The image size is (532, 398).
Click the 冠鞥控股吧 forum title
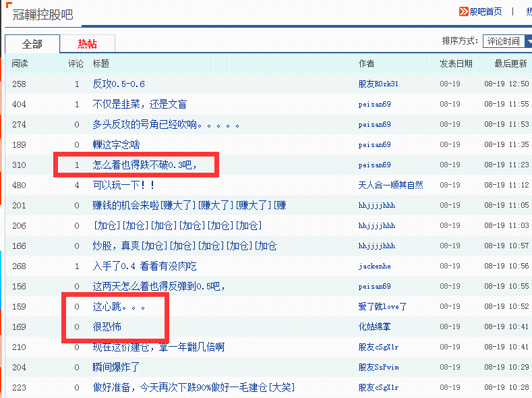tap(42, 15)
